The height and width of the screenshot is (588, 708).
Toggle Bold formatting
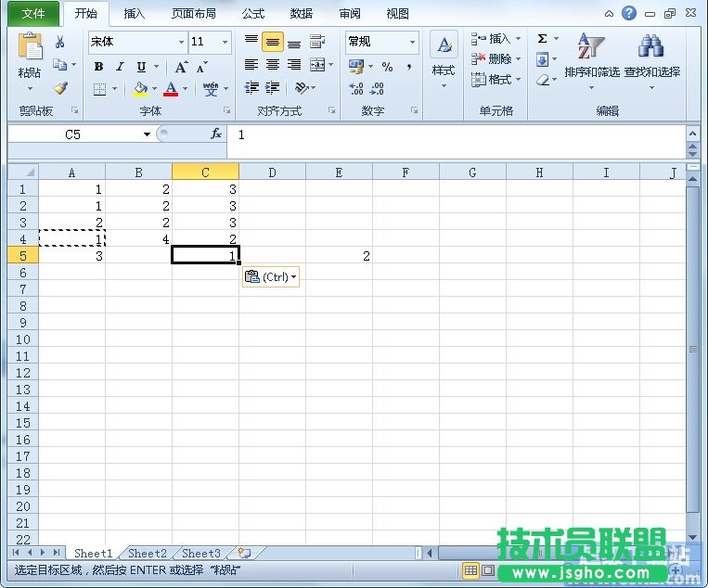[99, 67]
